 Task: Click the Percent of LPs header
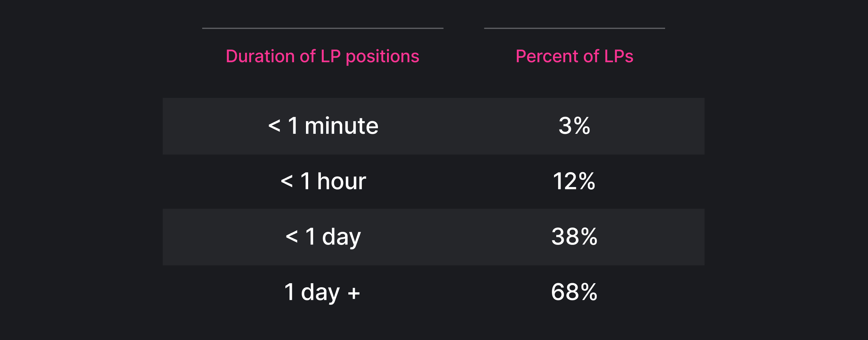click(x=574, y=56)
